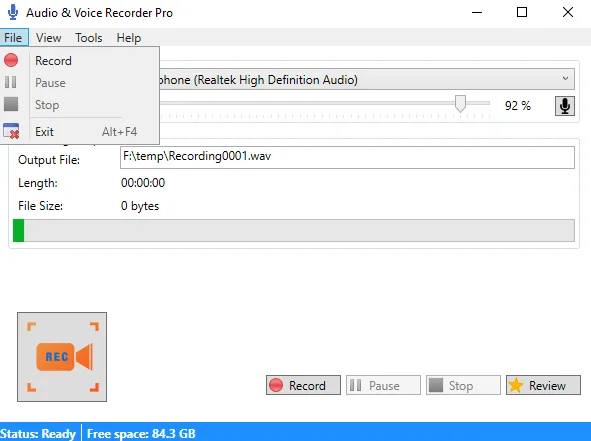Minimize the Audio & Voice Recorder Pro window
The image size is (591, 441).
pos(477,12)
